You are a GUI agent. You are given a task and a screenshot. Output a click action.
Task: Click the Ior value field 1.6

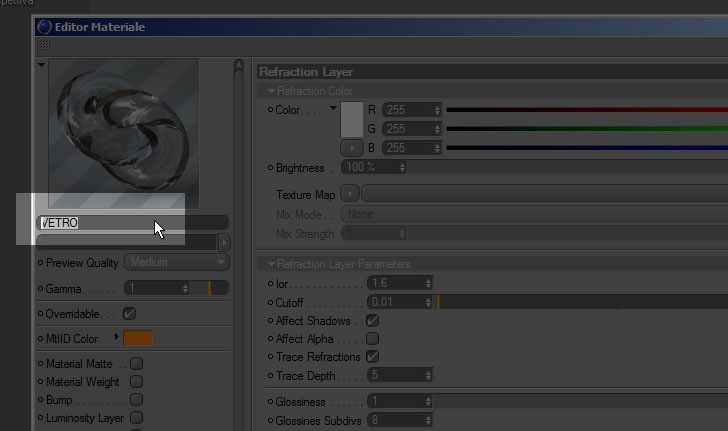pyautogui.click(x=396, y=283)
